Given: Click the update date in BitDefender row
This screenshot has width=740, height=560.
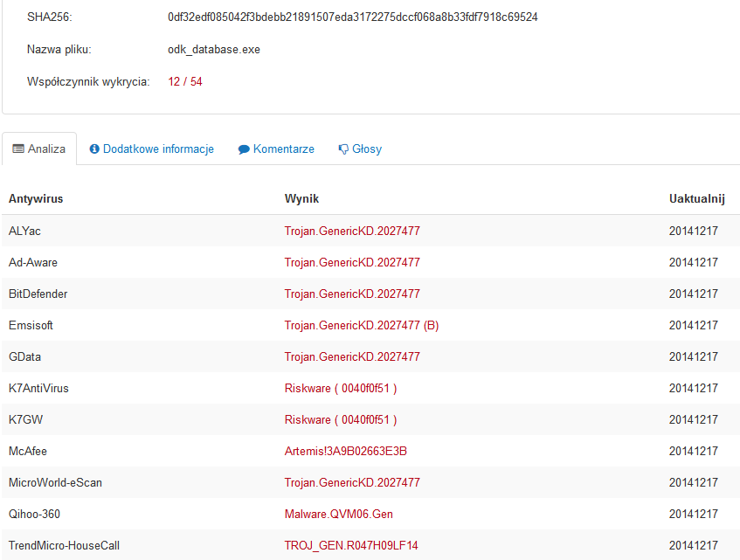Looking at the screenshot, I should 694,294.
